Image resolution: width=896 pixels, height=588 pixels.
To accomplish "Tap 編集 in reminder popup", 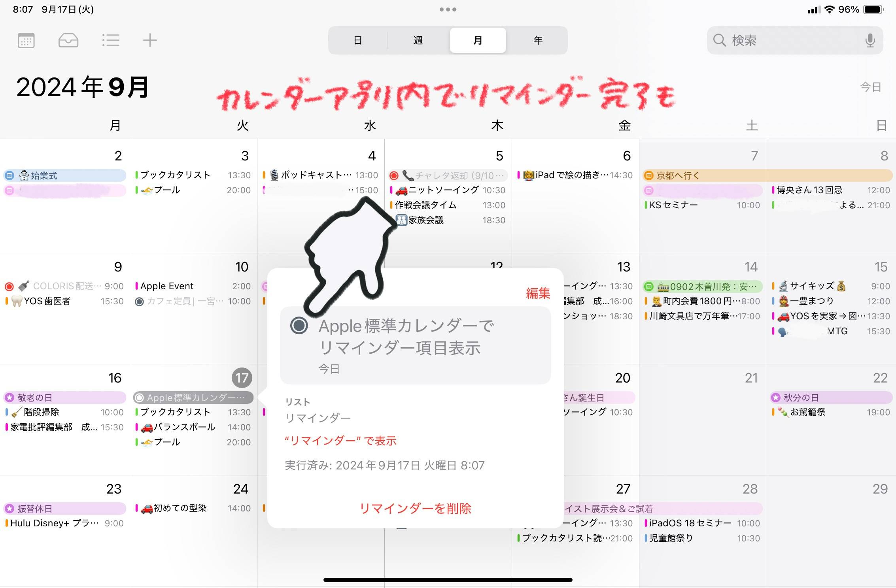I will (x=538, y=293).
